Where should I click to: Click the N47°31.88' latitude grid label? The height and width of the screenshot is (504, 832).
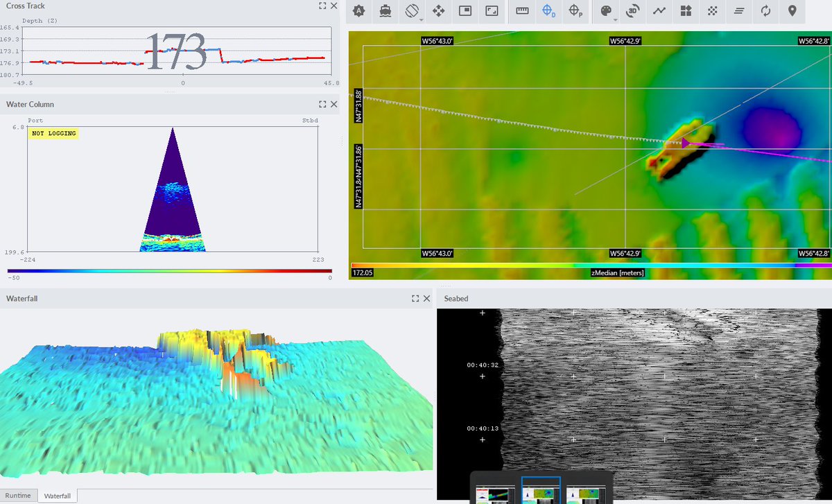click(x=358, y=106)
